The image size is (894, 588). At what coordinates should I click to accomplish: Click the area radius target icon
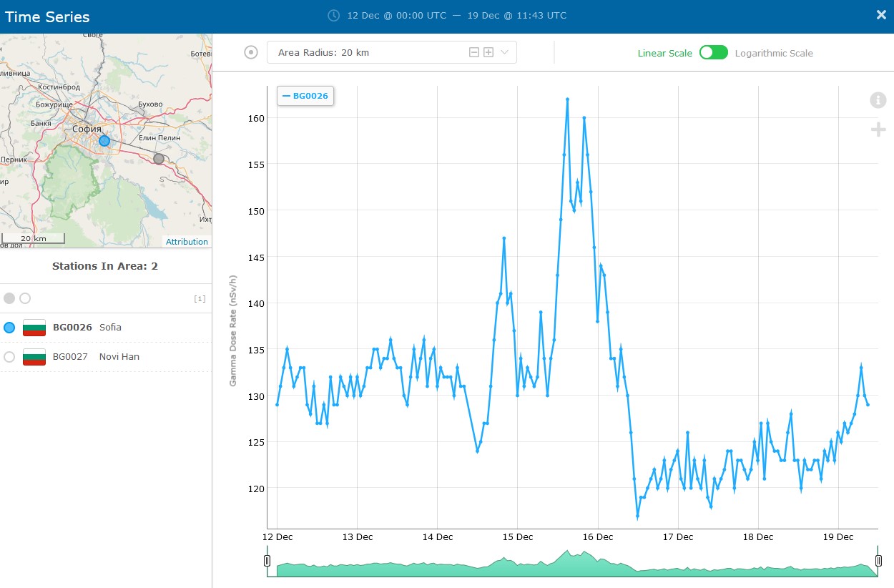tap(251, 52)
